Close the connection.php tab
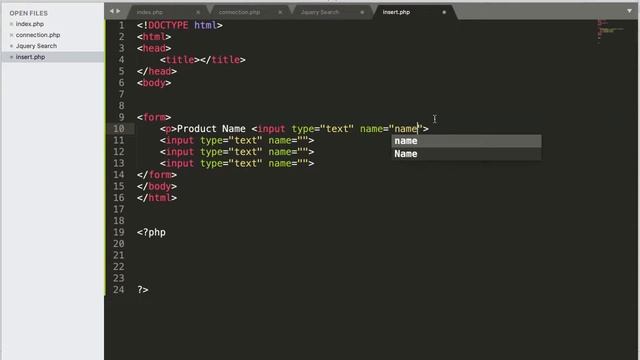The image size is (640, 360). point(280,12)
